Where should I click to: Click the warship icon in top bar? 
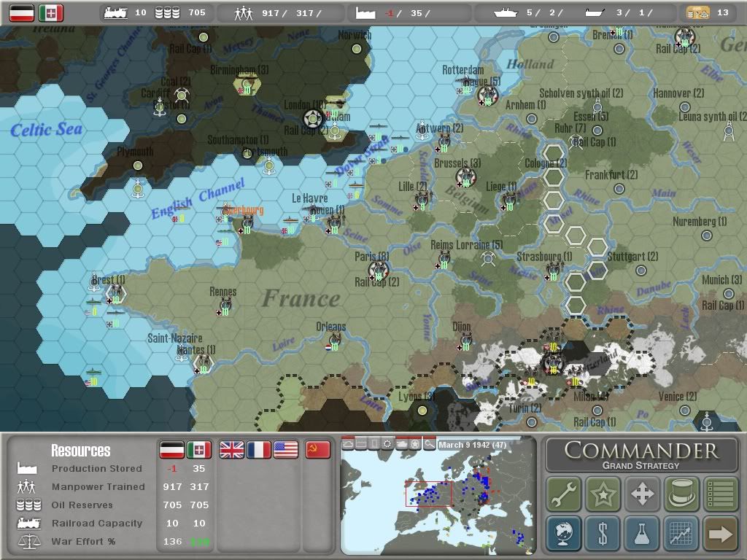click(x=506, y=13)
